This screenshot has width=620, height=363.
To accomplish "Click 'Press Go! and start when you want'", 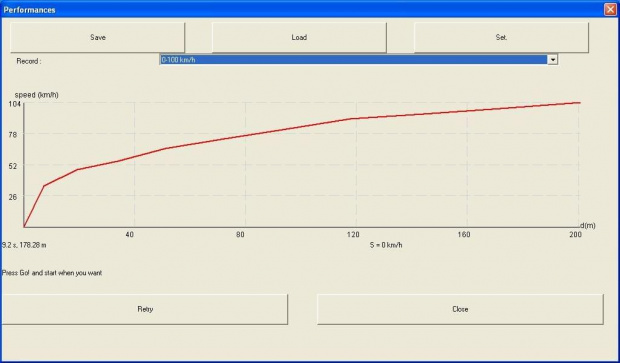I will point(52,273).
